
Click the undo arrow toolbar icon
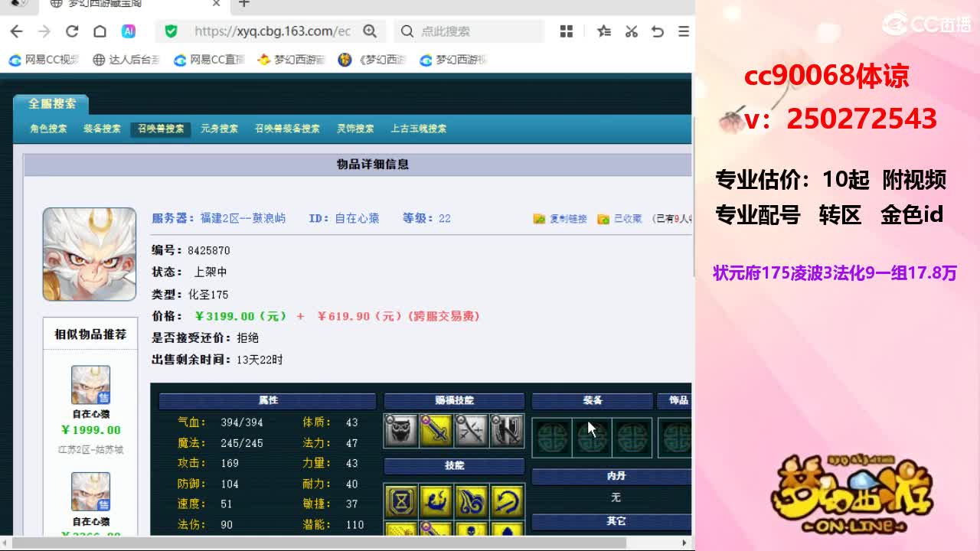coord(657,31)
